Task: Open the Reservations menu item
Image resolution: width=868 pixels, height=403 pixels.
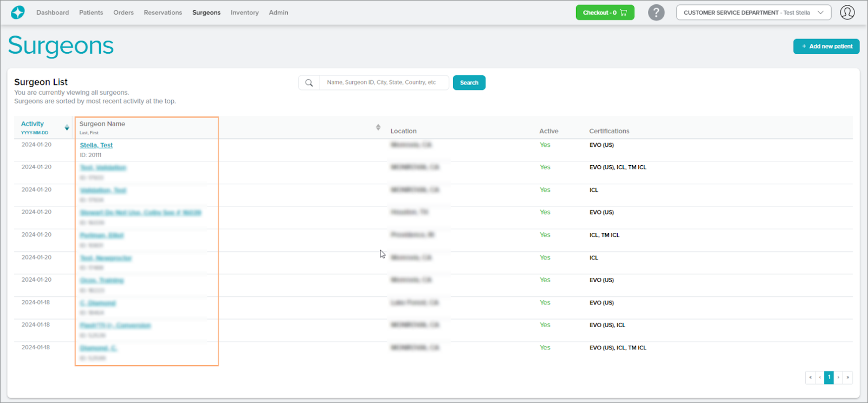Action: pyautogui.click(x=163, y=12)
